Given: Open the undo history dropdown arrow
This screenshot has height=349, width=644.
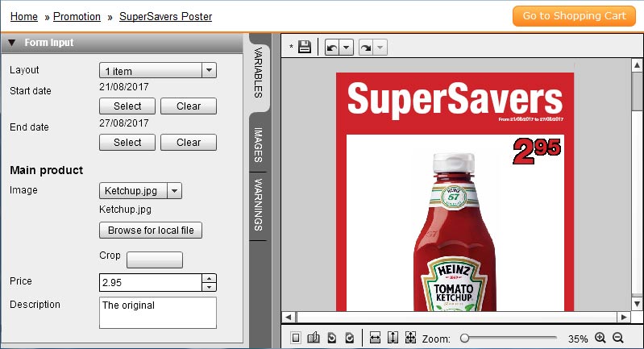Looking at the screenshot, I should tap(347, 48).
